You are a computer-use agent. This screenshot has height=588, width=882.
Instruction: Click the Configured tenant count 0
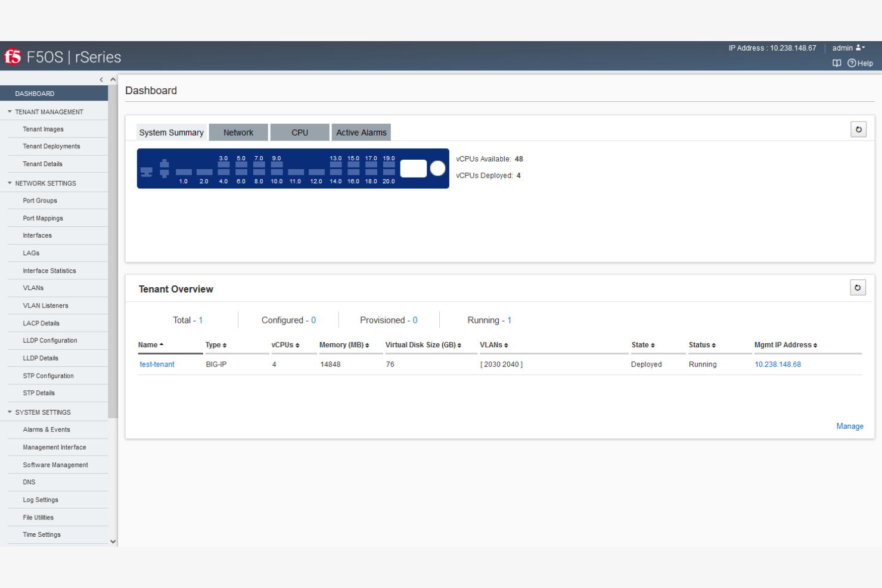(313, 320)
